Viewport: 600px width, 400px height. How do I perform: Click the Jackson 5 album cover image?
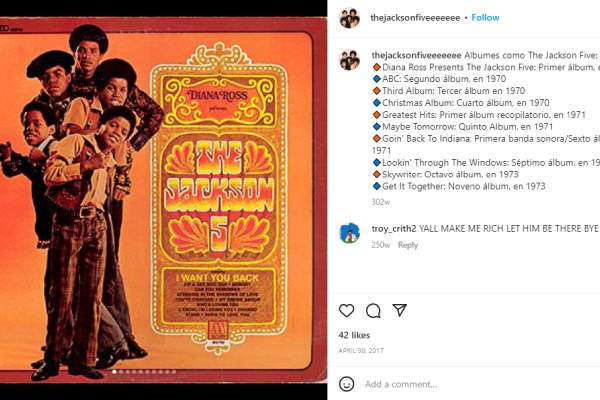(x=163, y=199)
